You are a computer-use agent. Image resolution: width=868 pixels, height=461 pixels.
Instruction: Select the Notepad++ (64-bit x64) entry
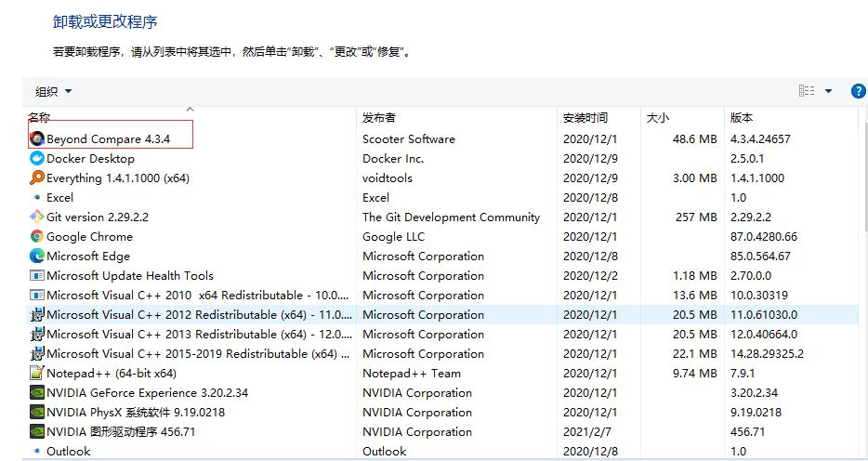112,374
